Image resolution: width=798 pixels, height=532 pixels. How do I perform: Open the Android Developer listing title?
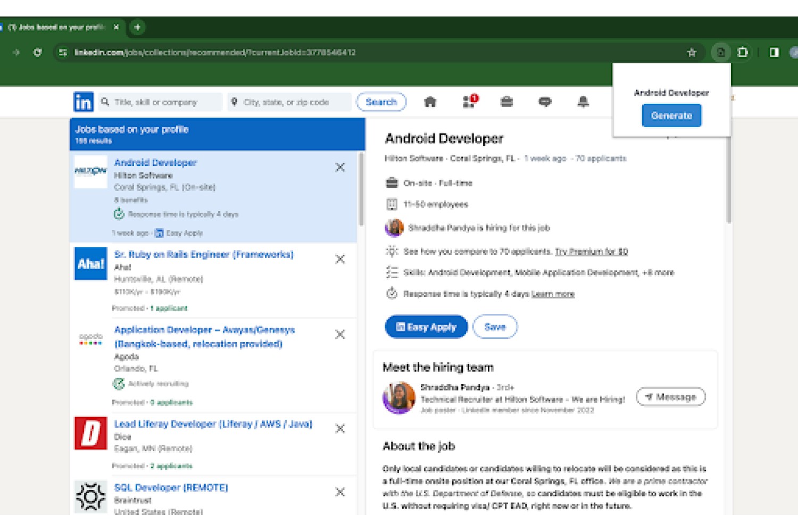tap(155, 163)
